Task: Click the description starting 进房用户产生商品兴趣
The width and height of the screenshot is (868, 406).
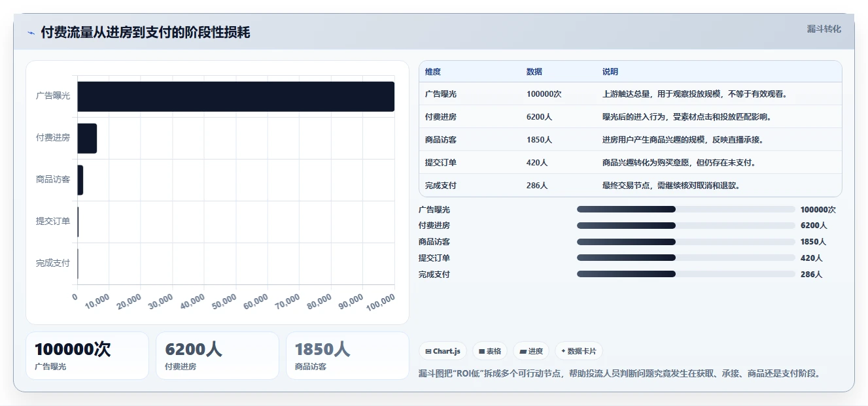Action: coord(684,140)
